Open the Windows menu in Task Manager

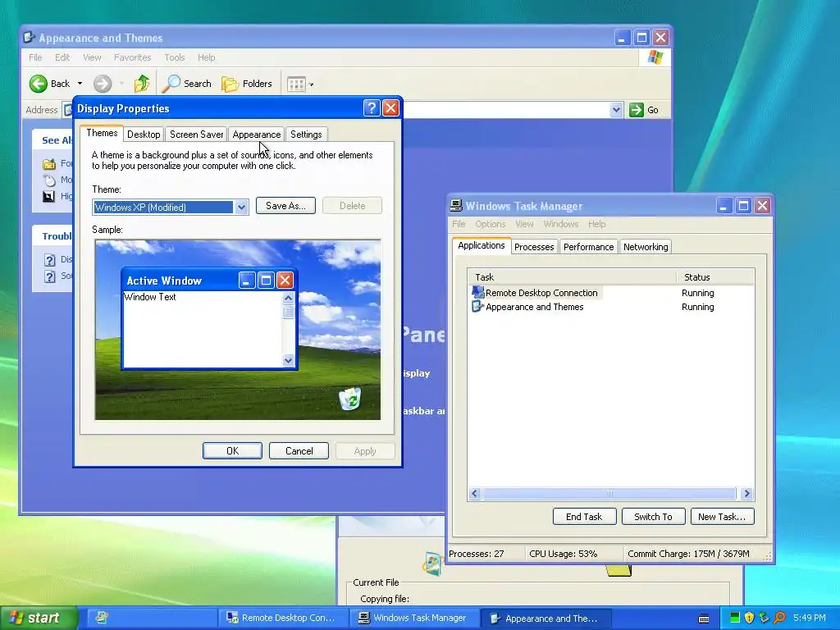click(561, 224)
